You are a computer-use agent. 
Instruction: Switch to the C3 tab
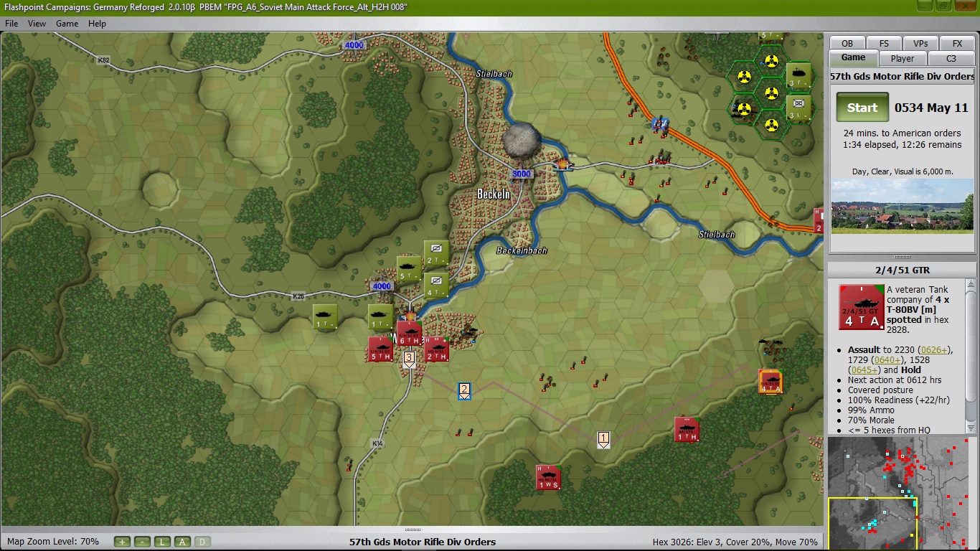[x=951, y=59]
